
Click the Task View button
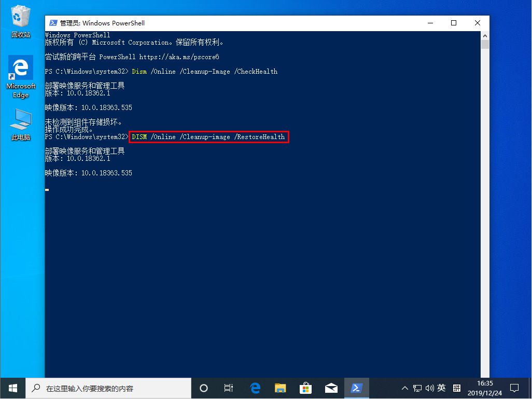pos(228,388)
